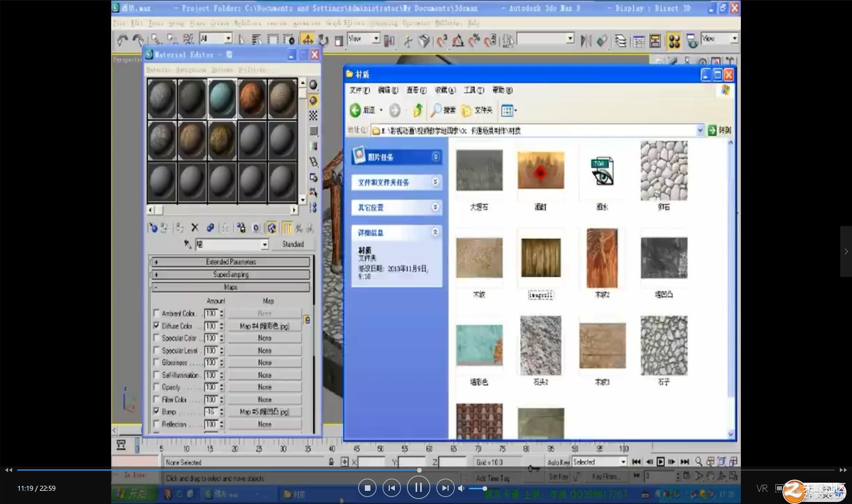Open the Explorer address bar dropdown
852x504 pixels.
pos(700,130)
